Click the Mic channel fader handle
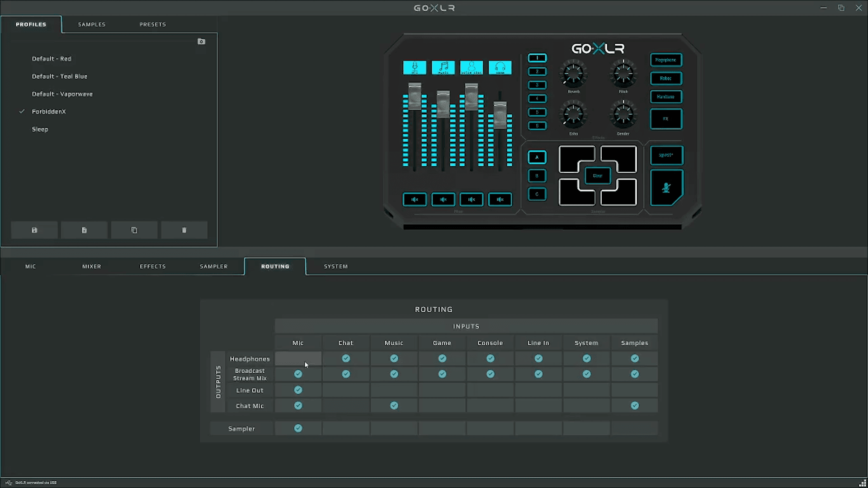The height and width of the screenshot is (488, 868). (x=415, y=96)
